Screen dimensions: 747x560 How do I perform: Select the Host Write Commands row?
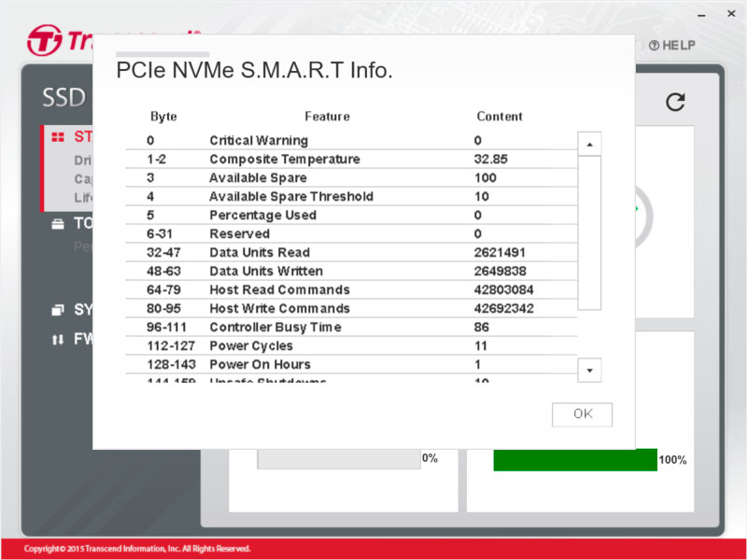[x=351, y=308]
